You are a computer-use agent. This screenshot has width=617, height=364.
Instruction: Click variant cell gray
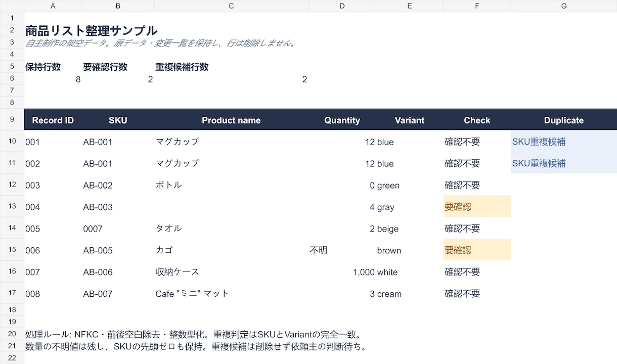410,207
